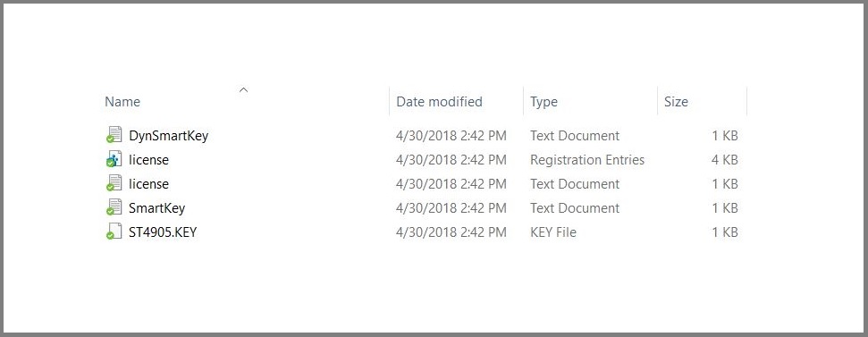Sort list by Type column header

544,102
